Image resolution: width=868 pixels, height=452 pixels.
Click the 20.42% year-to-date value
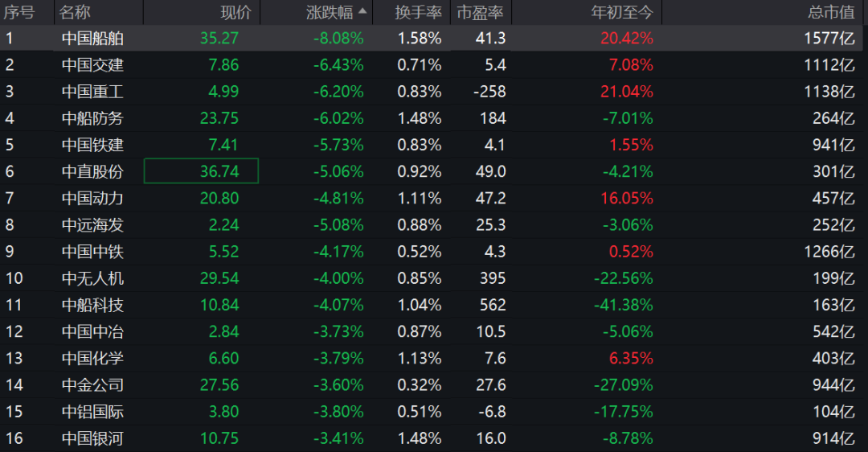627,39
